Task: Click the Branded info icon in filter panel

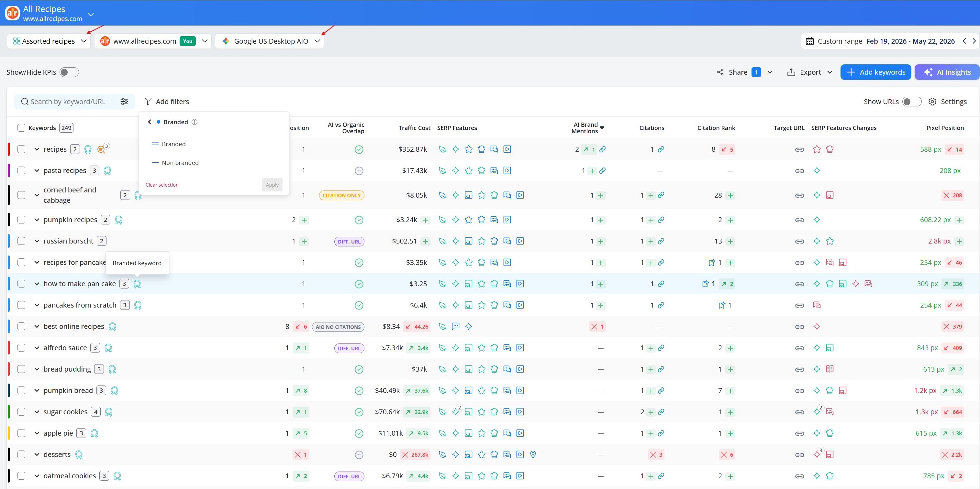Action: 195,122
